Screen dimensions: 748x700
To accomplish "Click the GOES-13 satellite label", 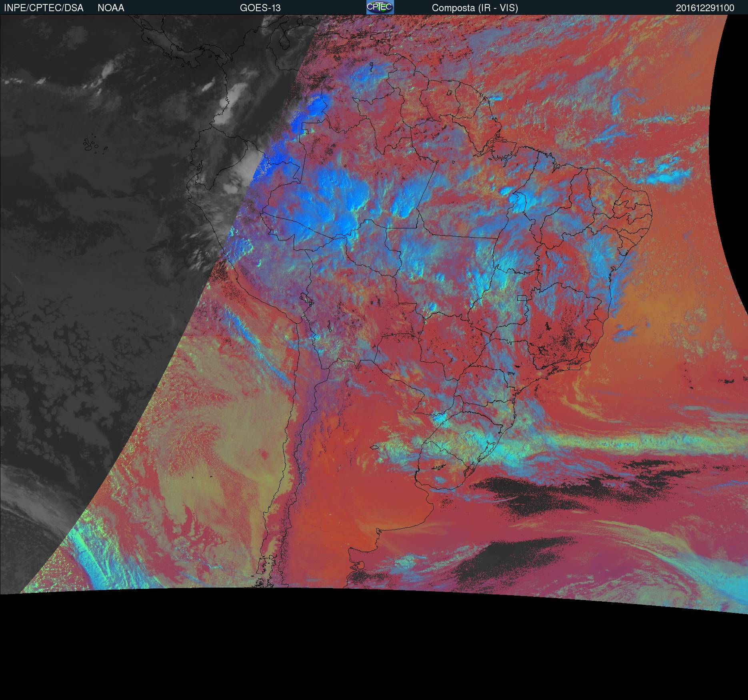I will point(260,8).
